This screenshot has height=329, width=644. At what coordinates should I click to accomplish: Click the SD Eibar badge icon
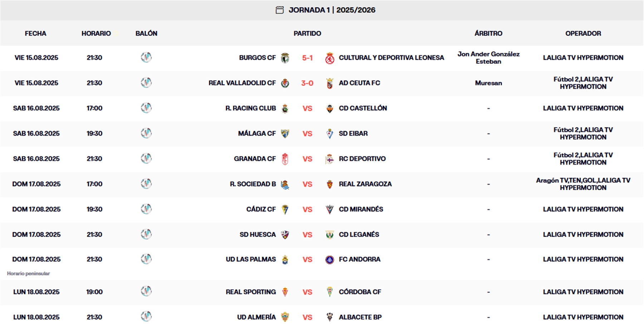click(330, 133)
